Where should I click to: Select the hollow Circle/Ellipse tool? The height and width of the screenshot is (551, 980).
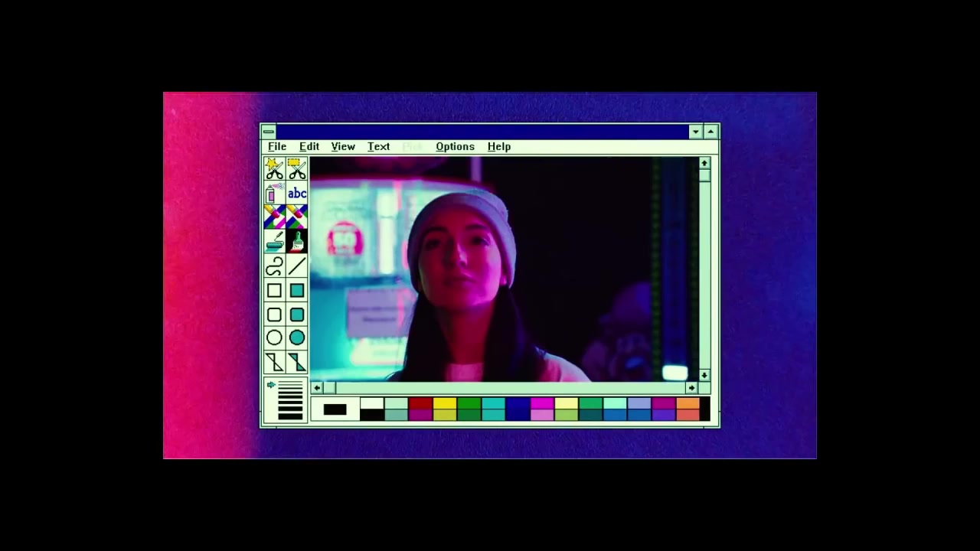point(274,338)
